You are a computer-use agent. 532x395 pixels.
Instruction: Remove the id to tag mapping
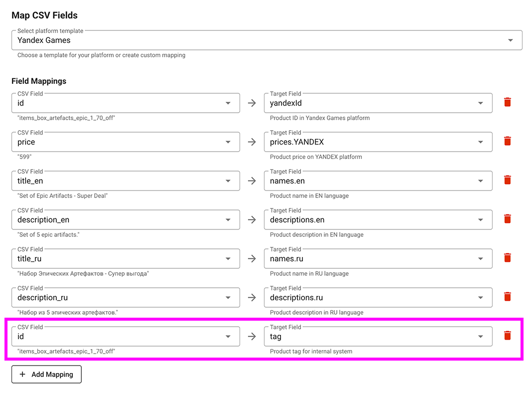508,336
